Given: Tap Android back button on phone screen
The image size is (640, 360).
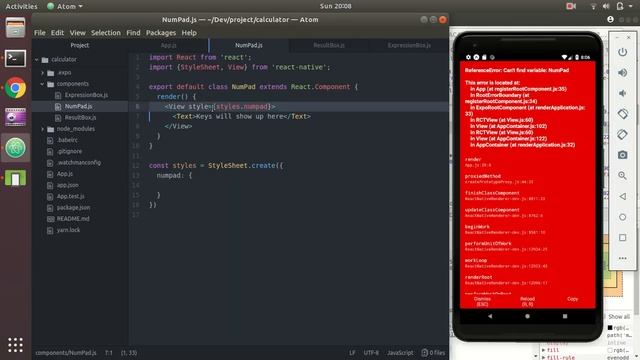Looking at the screenshot, I should pos(490,316).
